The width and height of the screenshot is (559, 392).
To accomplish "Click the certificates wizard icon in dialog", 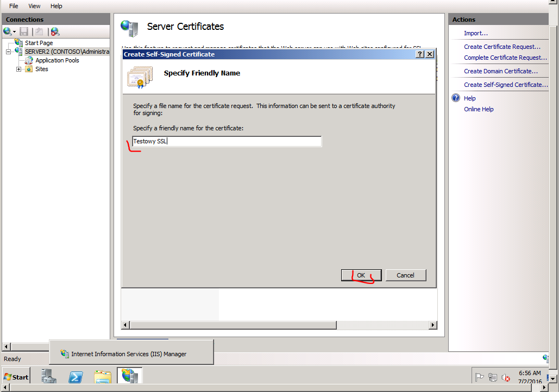I will point(140,77).
